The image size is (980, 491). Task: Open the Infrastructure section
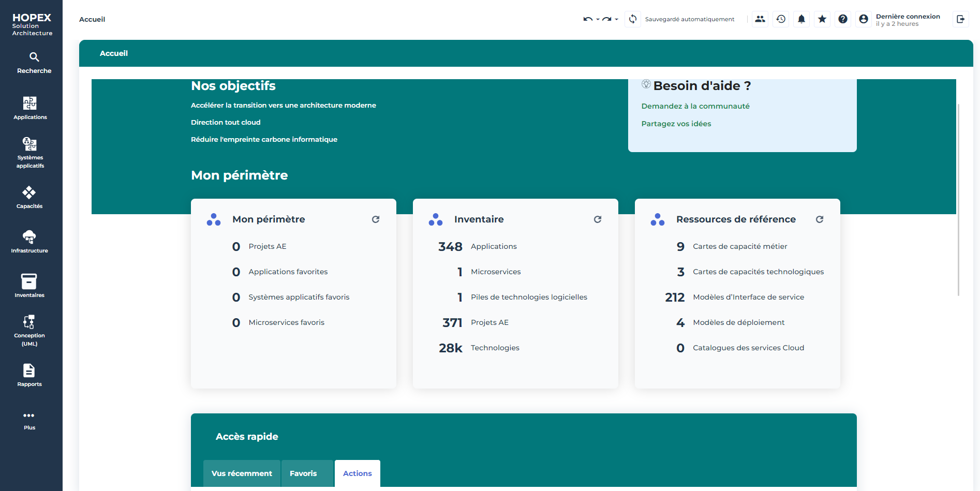click(29, 242)
